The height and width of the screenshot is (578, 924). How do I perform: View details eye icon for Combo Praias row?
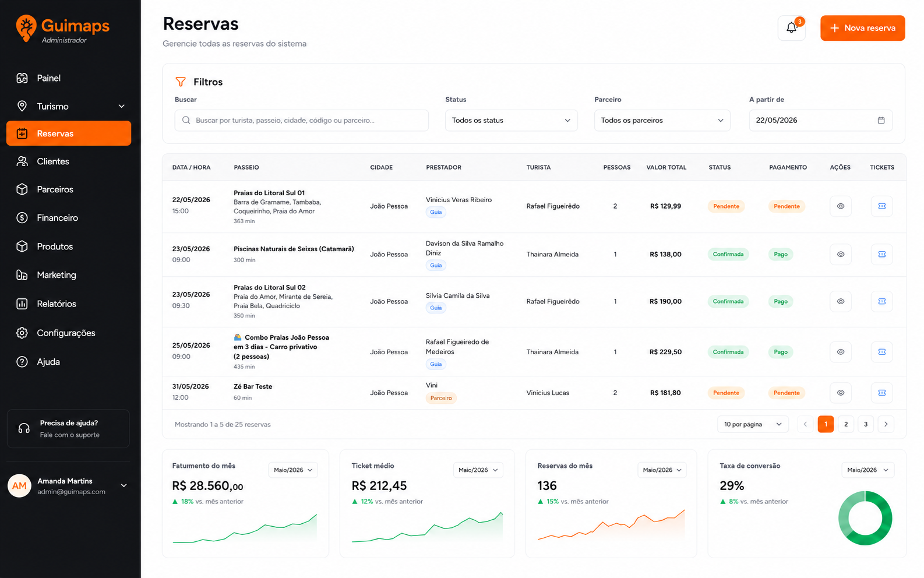(x=841, y=352)
